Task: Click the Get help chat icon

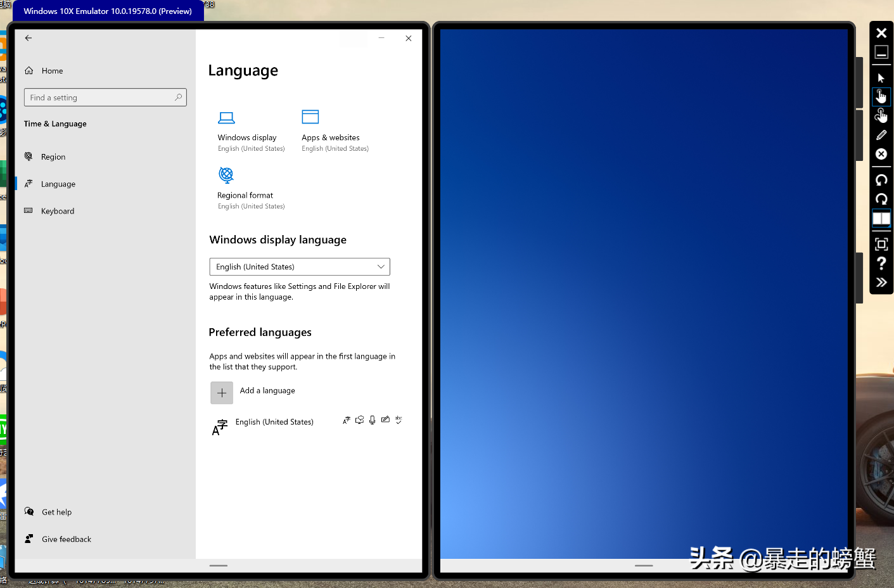Action: pos(29,511)
